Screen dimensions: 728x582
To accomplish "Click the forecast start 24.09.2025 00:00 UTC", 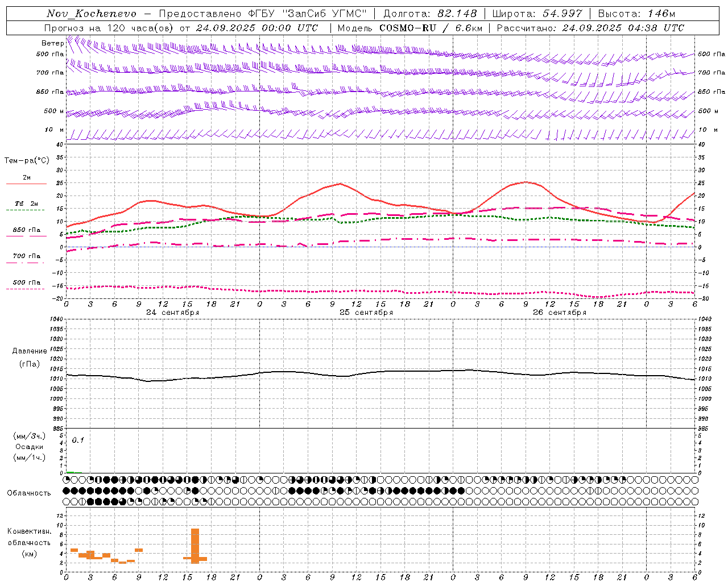I will pos(257,28).
